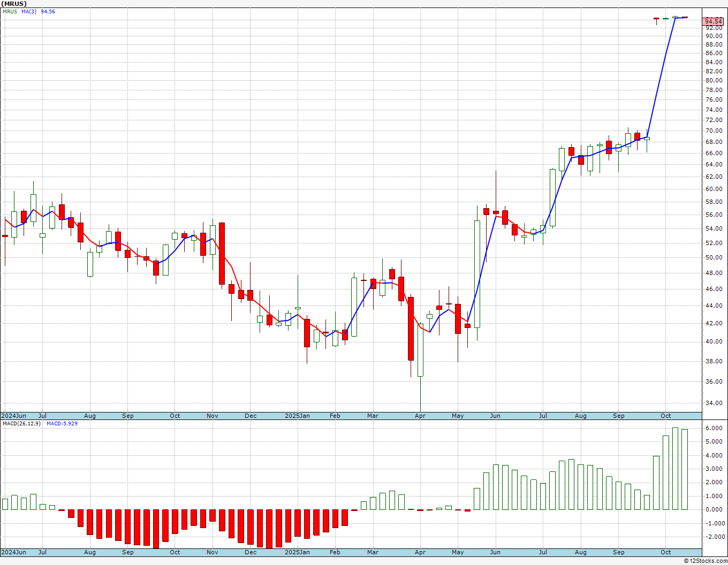
Task: Click Dec on the price chart date axis
Action: click(251, 416)
